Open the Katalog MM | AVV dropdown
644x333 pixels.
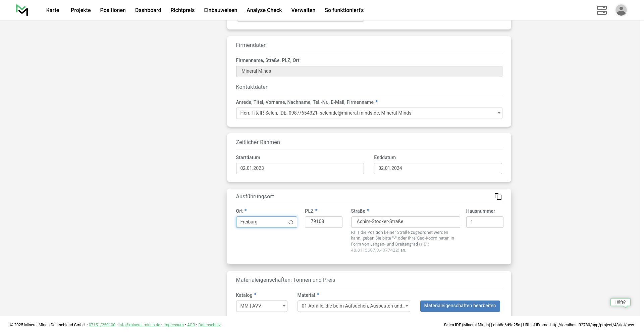pos(262,306)
